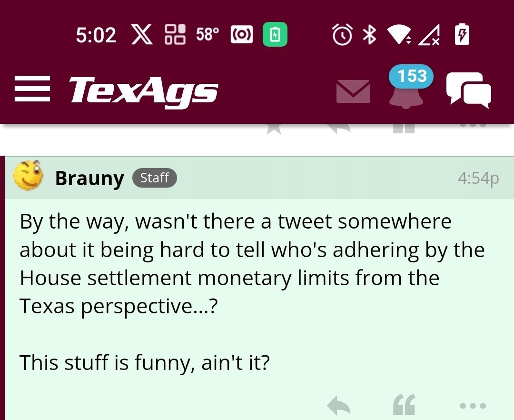Tap the Staff badge
This screenshot has width=514, height=420.
click(x=154, y=178)
